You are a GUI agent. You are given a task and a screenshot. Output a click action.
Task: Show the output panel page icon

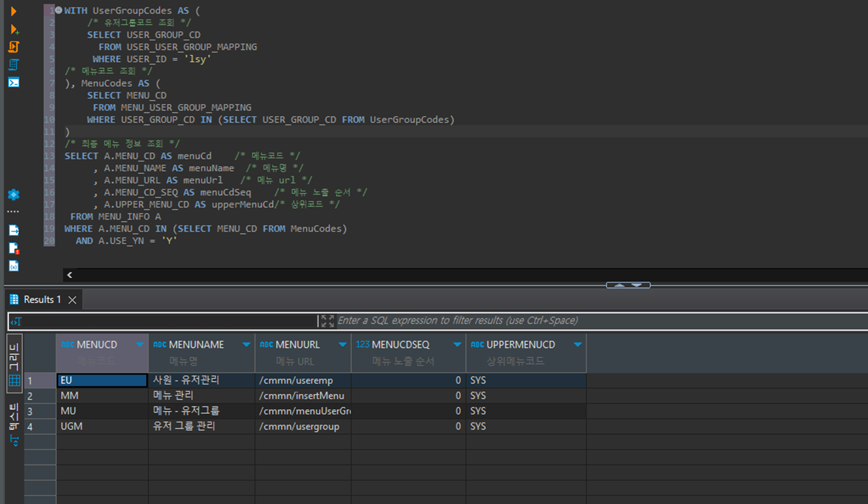pos(13,230)
